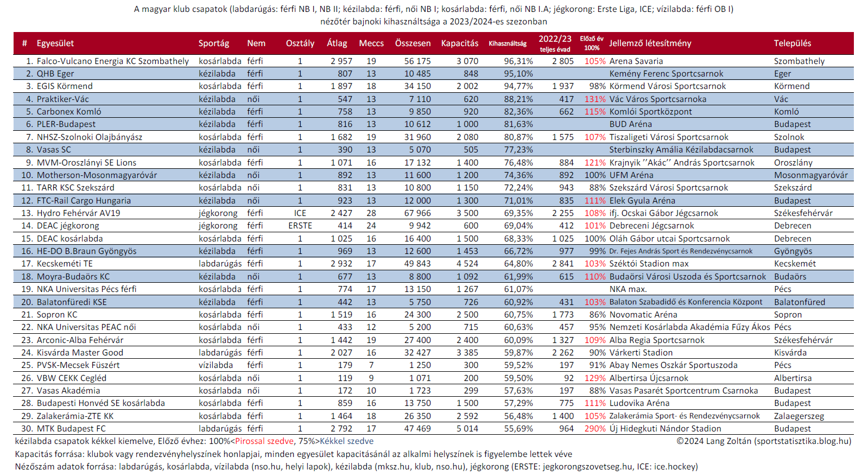868x476 pixels.
Task: Click the Kapacitás column header
Action: (460, 43)
